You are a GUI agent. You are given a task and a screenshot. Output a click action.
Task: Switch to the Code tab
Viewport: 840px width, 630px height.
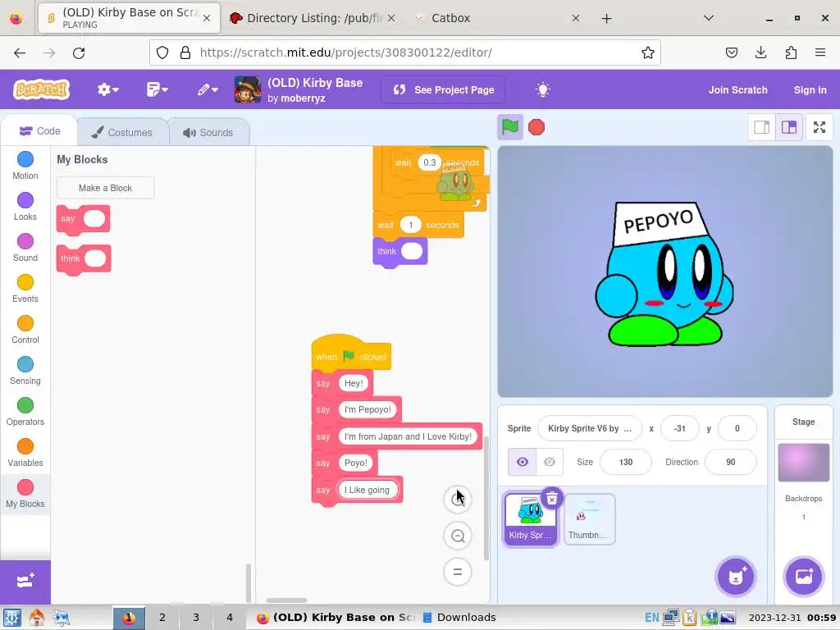[39, 131]
